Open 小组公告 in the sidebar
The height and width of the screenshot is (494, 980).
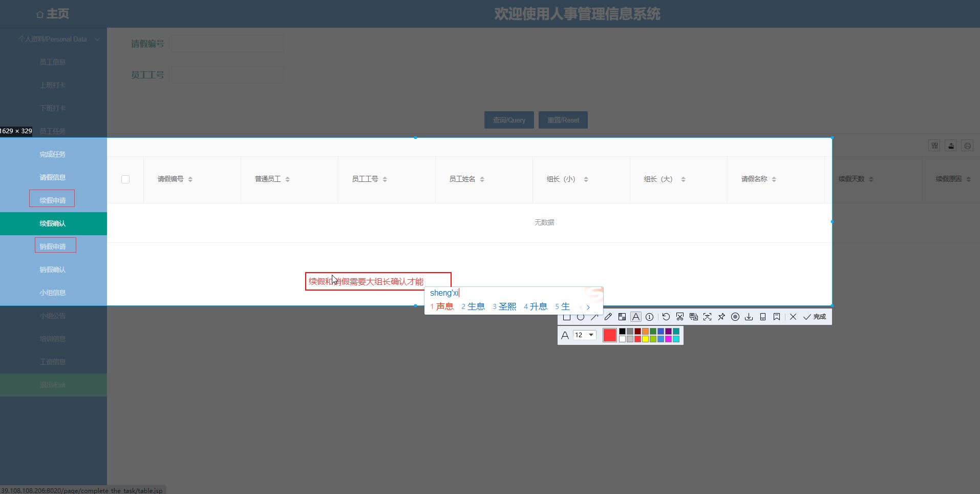click(x=53, y=316)
